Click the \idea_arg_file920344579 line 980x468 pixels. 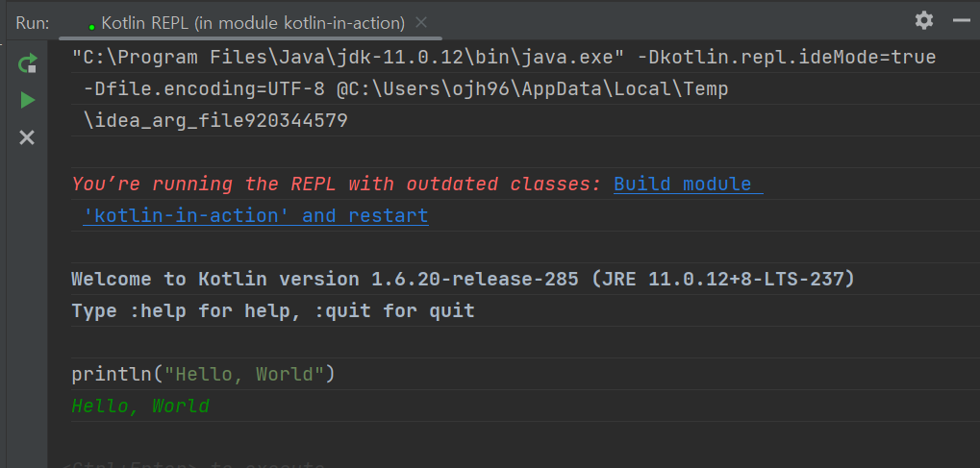tap(215, 120)
